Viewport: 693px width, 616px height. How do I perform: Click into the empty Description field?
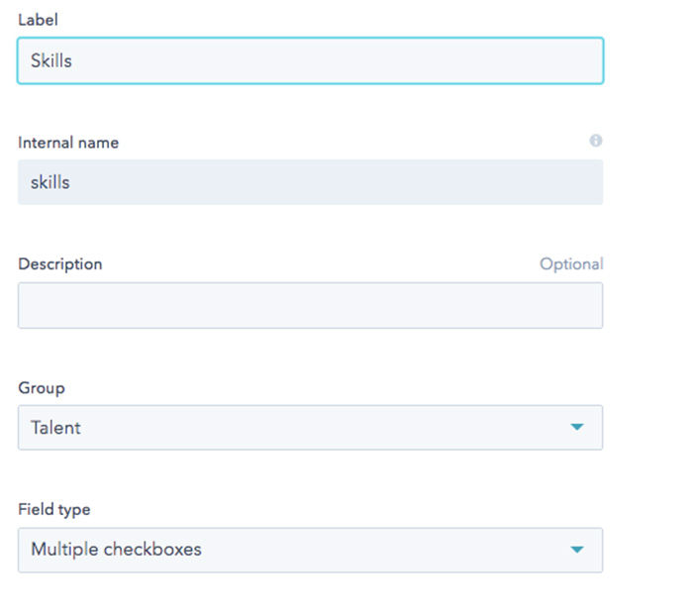click(310, 306)
